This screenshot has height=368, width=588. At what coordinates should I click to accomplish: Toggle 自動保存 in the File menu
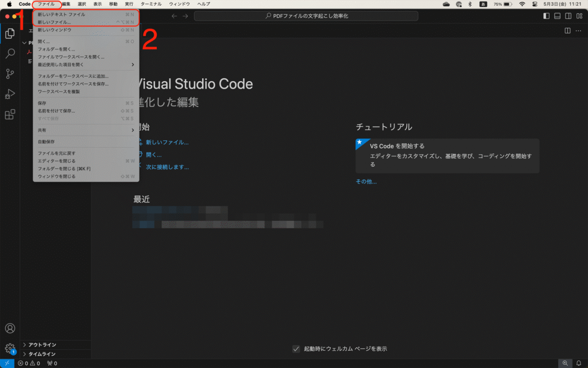point(86,141)
